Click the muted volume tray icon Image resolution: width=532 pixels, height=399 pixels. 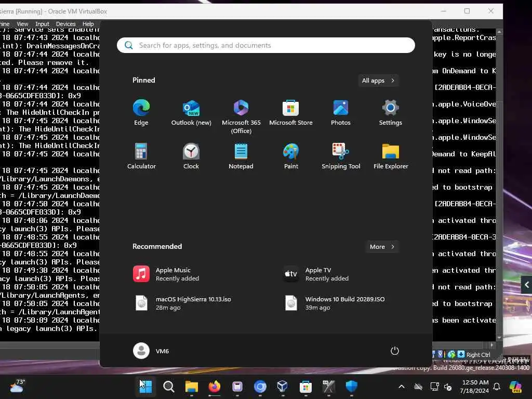point(448,387)
